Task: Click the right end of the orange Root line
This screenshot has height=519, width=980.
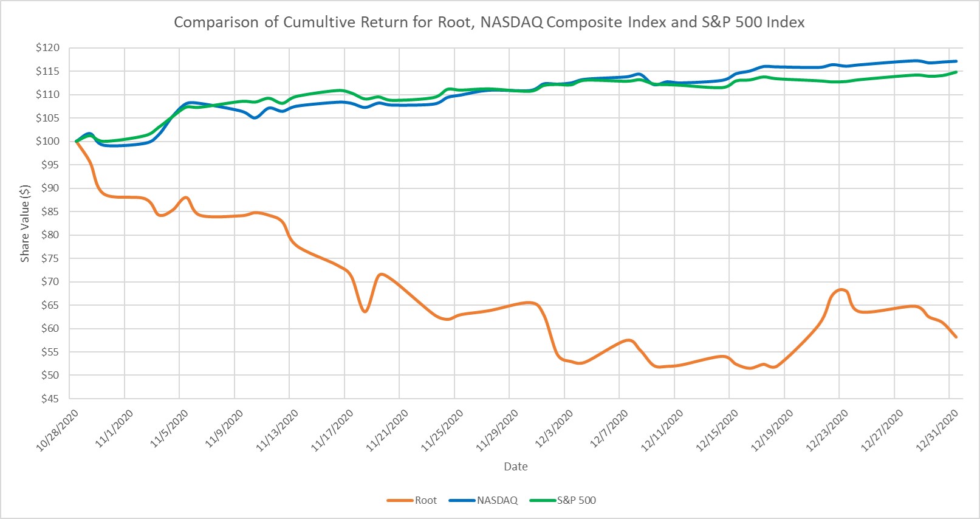Action: tap(956, 337)
